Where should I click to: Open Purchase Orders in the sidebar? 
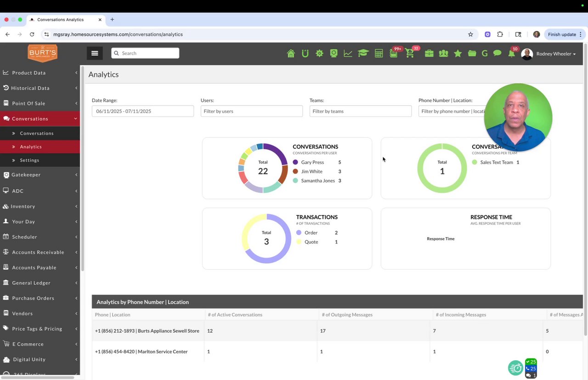(x=40, y=298)
